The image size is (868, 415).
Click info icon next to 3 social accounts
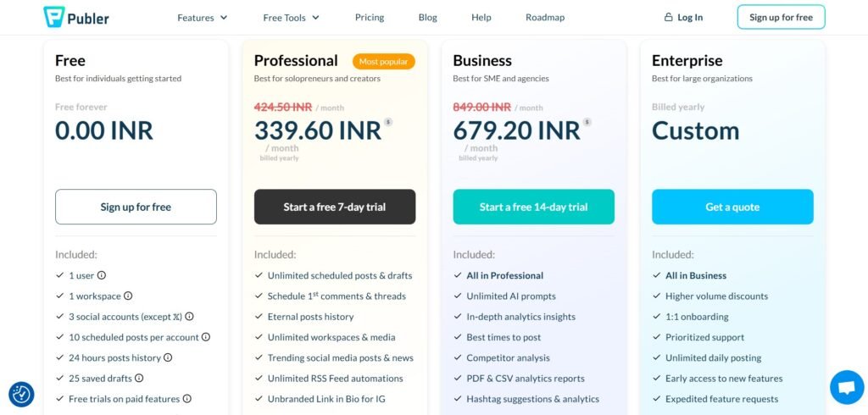[x=189, y=317]
